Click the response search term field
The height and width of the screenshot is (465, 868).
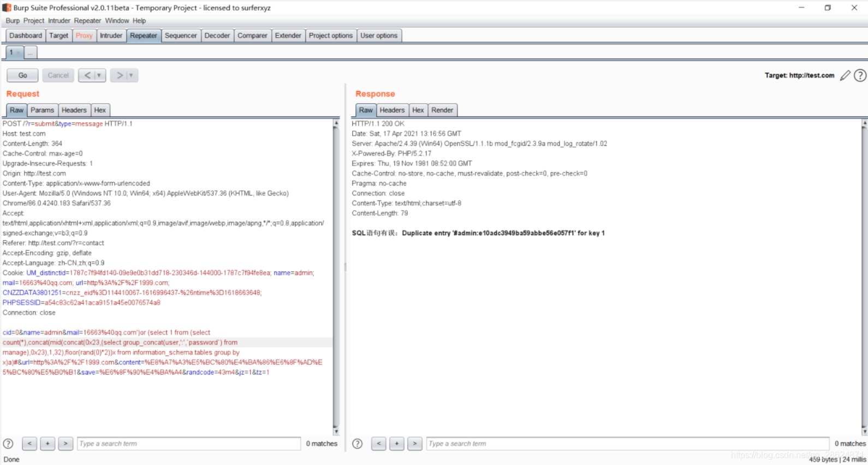point(628,444)
